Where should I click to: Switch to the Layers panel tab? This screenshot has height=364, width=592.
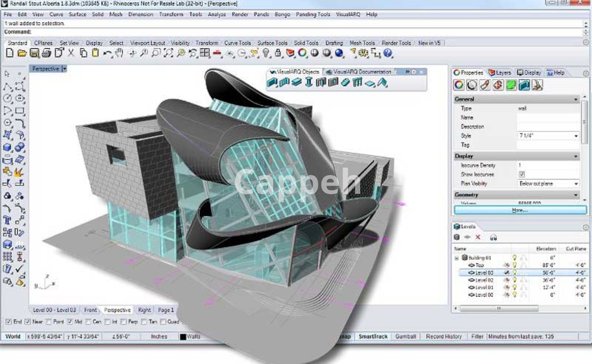tap(500, 73)
